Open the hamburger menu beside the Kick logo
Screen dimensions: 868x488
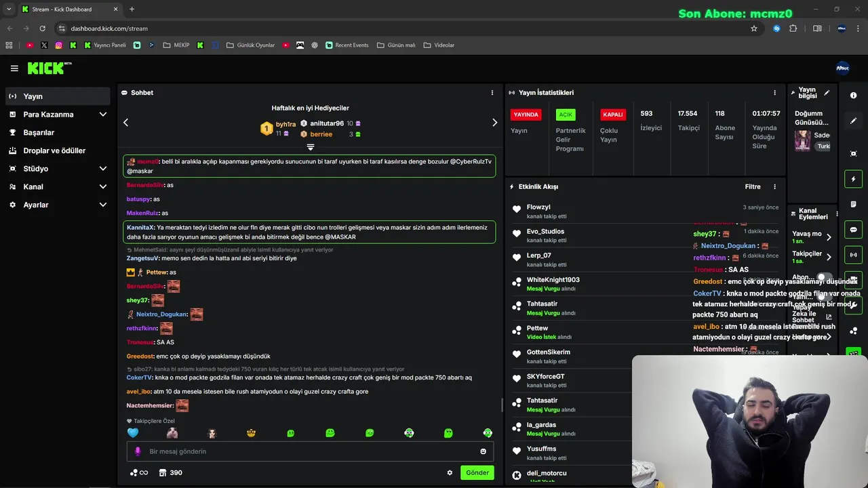tap(14, 68)
